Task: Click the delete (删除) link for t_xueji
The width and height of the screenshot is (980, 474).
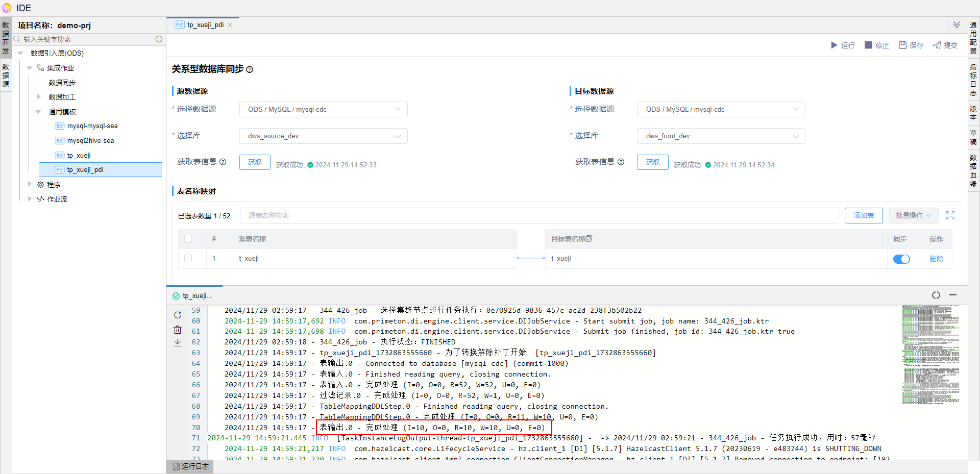Action: pos(936,259)
